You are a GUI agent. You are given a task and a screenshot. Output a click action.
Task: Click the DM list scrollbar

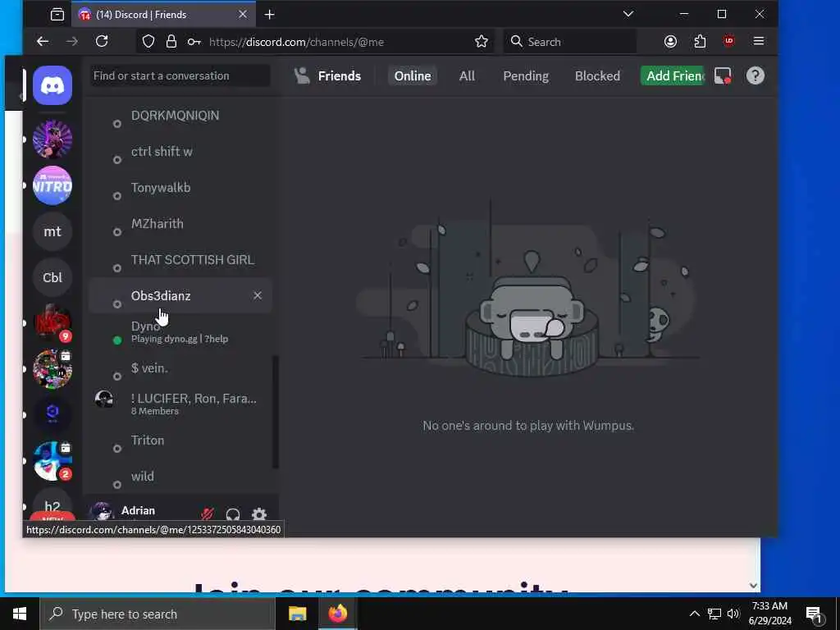point(276,412)
